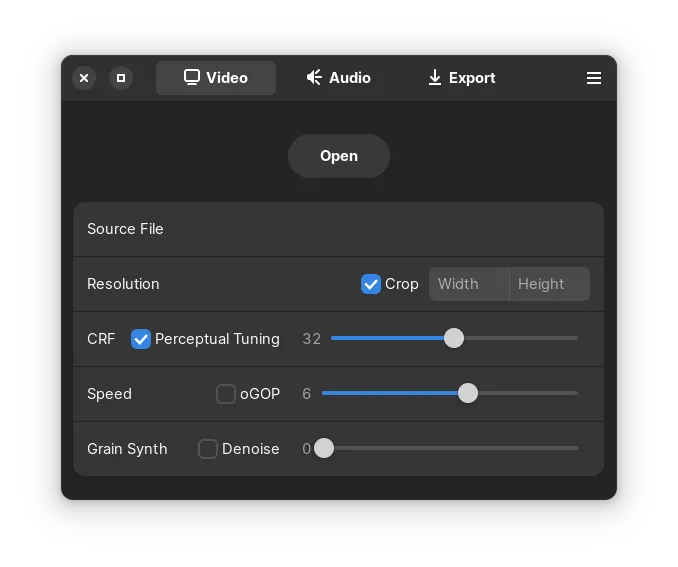
Task: Click the maximize window square icon
Action: point(121,78)
